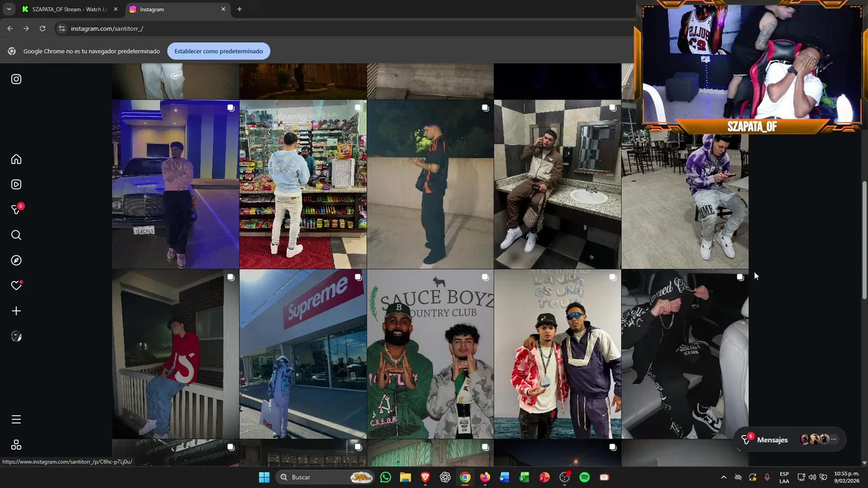Screen dimensions: 868x488
Task: Open the Mensajes floating panel
Action: tap(789, 440)
